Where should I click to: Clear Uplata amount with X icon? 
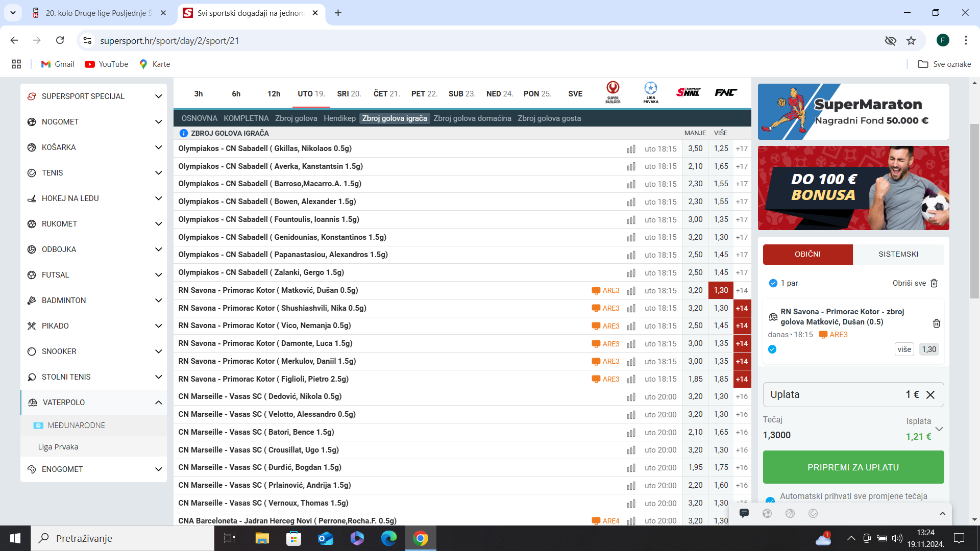pyautogui.click(x=930, y=395)
